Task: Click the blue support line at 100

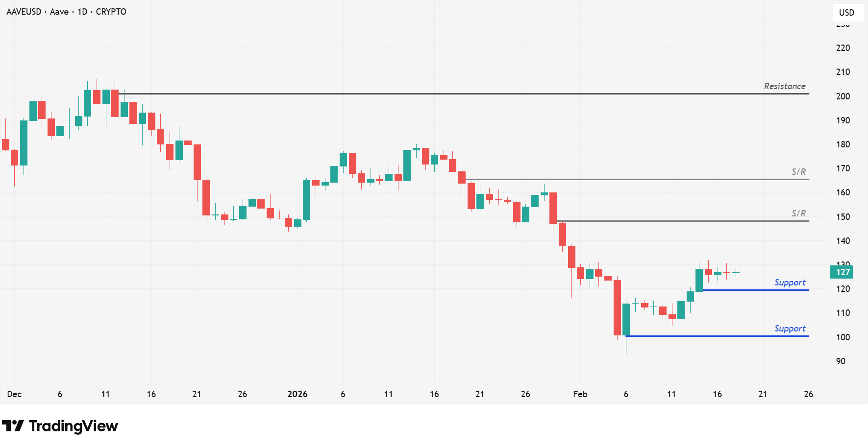Action: coord(711,336)
